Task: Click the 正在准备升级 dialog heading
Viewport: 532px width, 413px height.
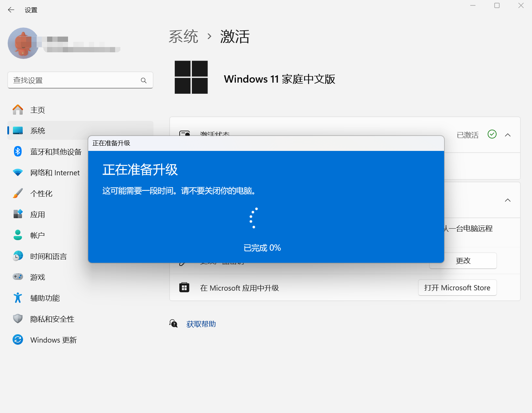Action: point(140,170)
